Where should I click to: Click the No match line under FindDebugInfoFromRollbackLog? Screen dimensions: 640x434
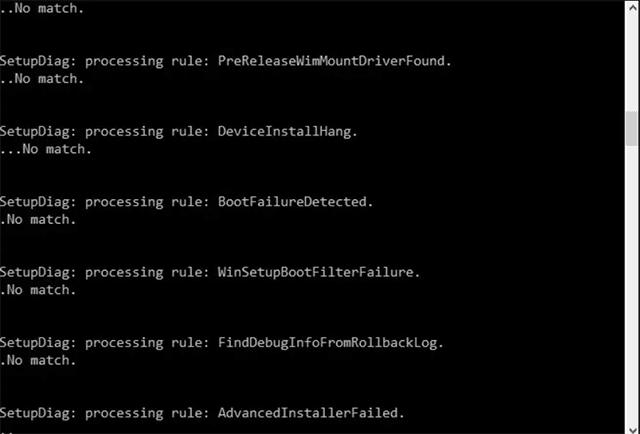pos(38,360)
